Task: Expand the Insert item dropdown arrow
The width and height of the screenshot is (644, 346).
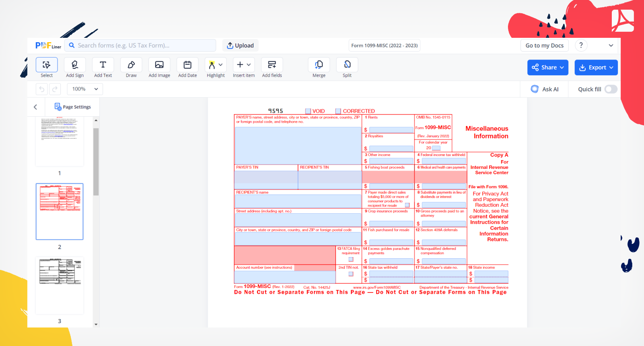Action: point(249,65)
